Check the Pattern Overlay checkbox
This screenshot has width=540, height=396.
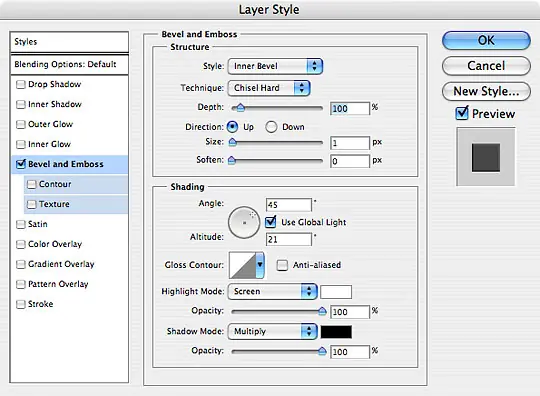click(21, 284)
